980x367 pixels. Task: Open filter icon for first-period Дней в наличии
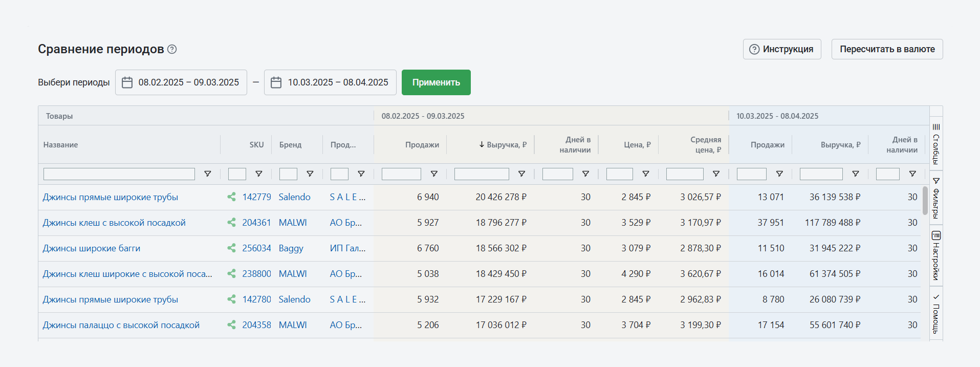click(585, 174)
